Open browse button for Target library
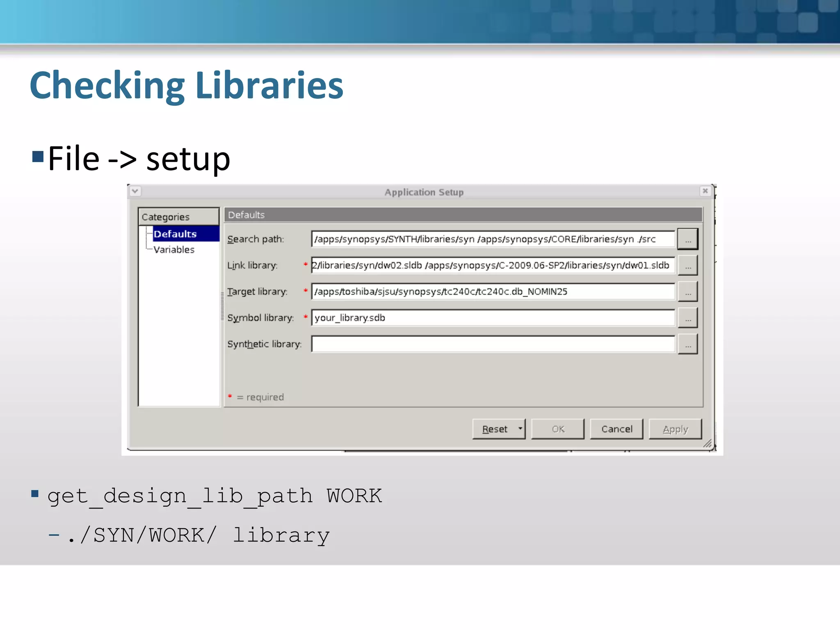 tap(688, 291)
